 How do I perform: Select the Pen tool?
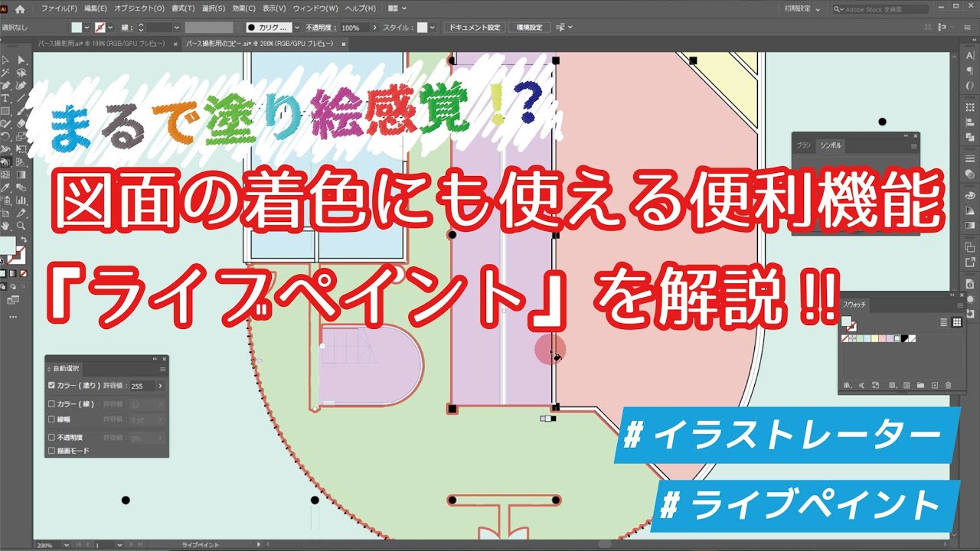coord(5,86)
